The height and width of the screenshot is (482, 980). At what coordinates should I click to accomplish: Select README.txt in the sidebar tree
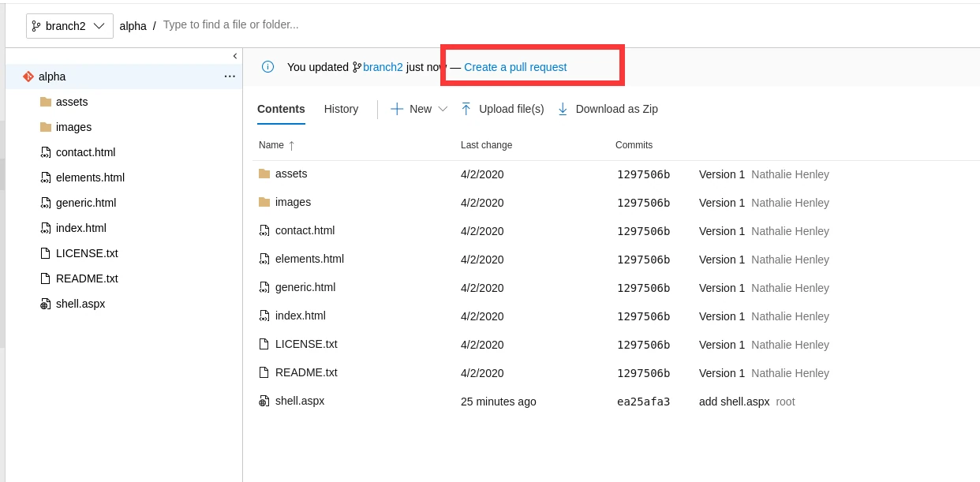pyautogui.click(x=87, y=278)
